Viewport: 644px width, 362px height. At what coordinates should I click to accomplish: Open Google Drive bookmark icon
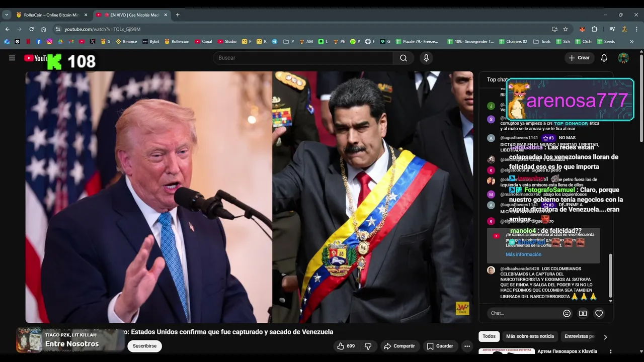60,42
